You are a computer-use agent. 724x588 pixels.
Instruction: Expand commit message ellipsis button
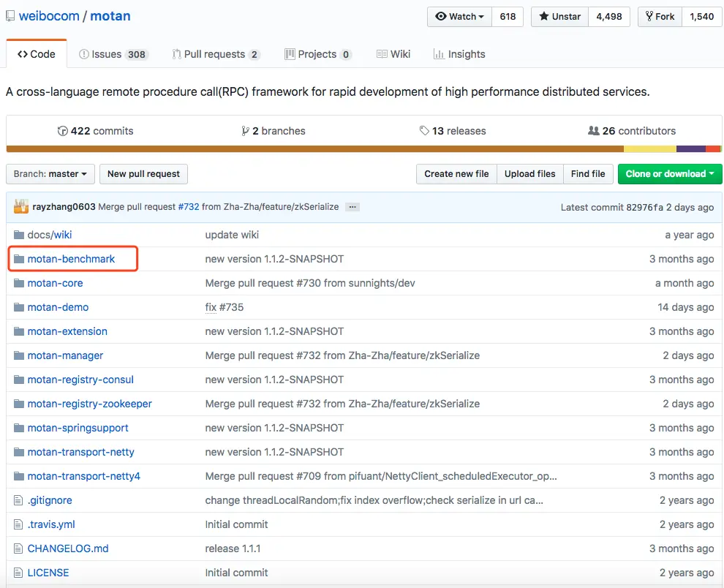(x=352, y=207)
